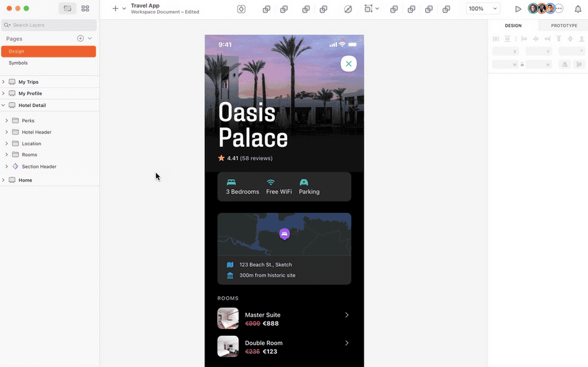588x367 pixels.
Task: Open the Insert plus icon in the toolbar
Action: [115, 9]
